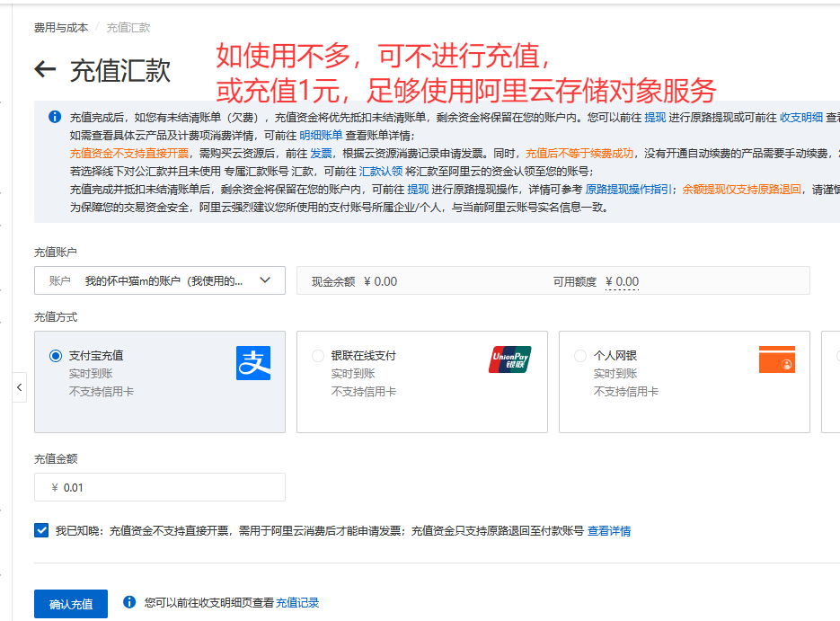Screen dimensions: 840x621
Task: Click the 充值金额 amount input field
Action: coord(160,487)
